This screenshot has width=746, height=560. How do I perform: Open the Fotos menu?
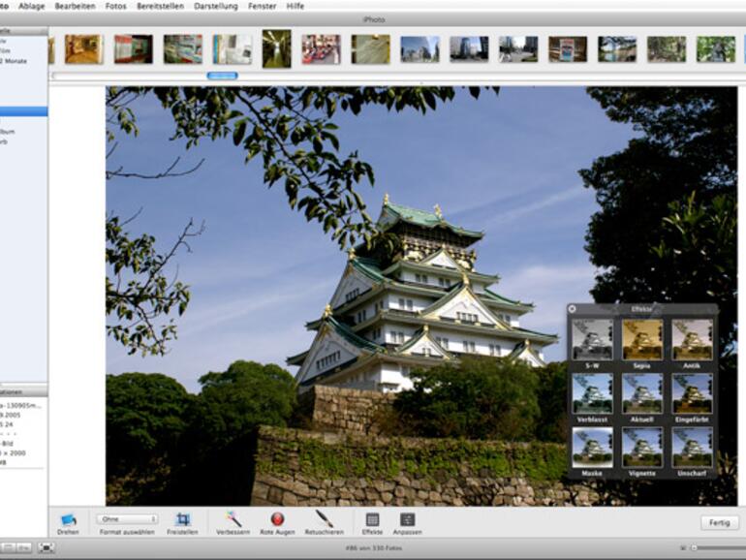point(115,6)
